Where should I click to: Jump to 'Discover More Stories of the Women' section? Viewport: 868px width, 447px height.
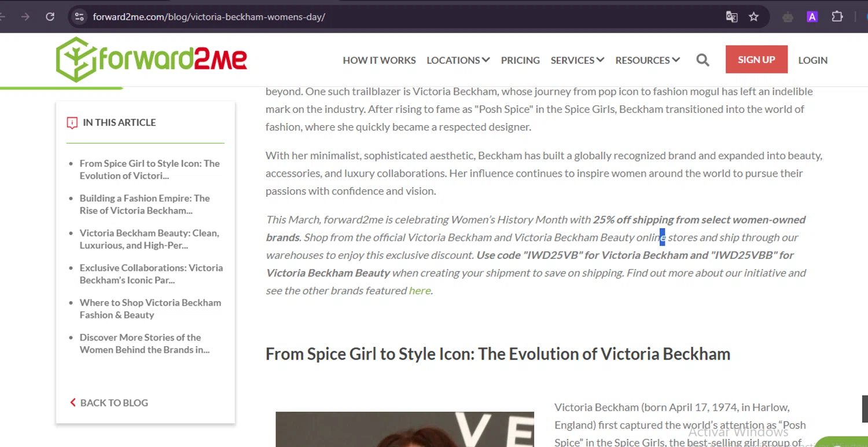tap(145, 343)
